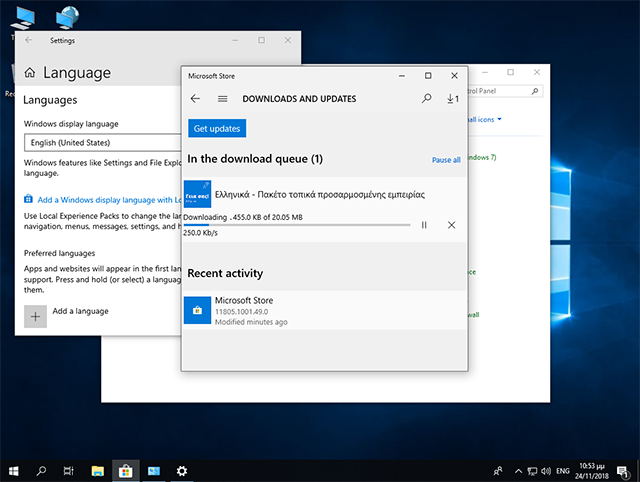Click the Pause all link
This screenshot has width=640, height=482.
click(x=446, y=160)
